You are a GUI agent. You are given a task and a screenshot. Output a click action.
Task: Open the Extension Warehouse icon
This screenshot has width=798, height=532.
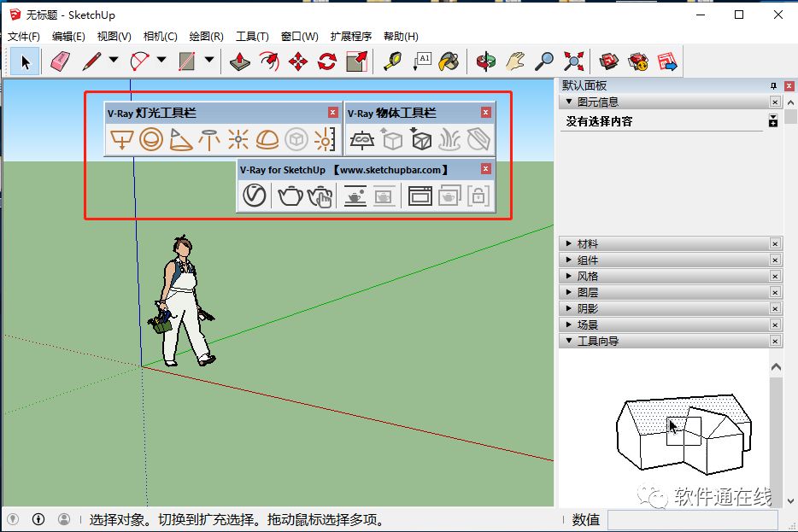[637, 61]
